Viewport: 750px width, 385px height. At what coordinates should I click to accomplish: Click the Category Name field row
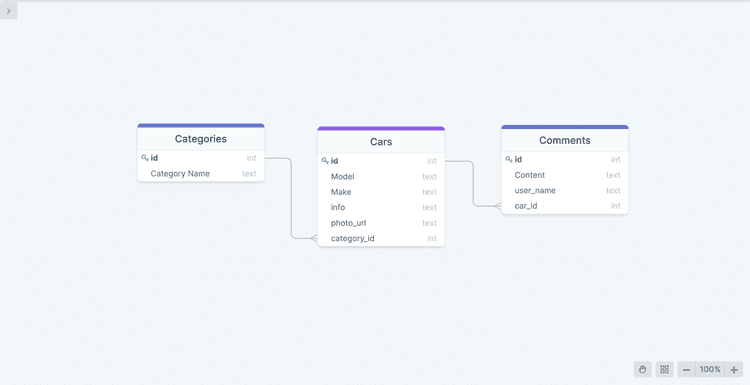(x=201, y=174)
